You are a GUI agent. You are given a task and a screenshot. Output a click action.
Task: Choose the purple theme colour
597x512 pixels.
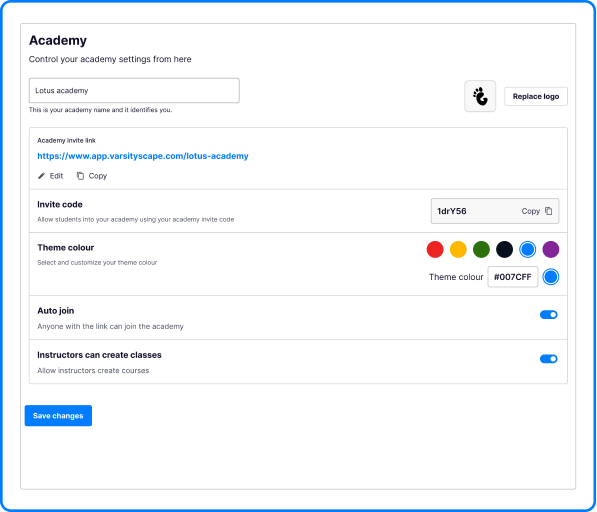click(x=551, y=250)
